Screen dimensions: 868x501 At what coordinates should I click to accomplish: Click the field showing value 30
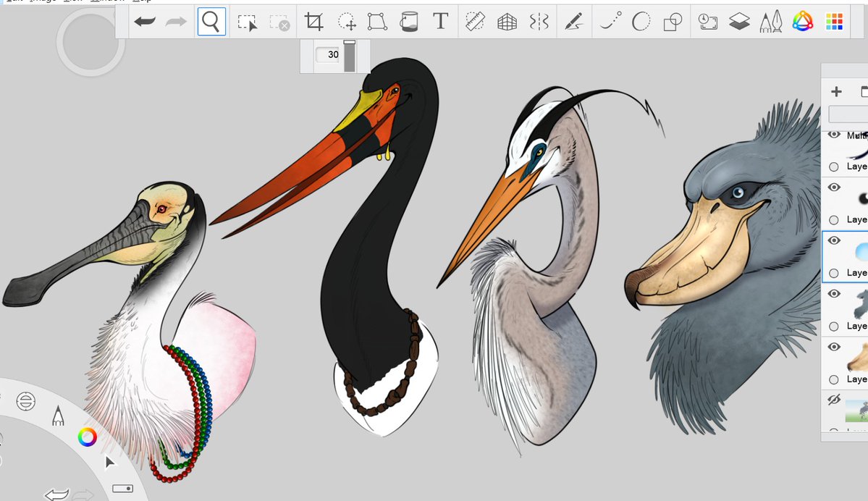point(328,54)
